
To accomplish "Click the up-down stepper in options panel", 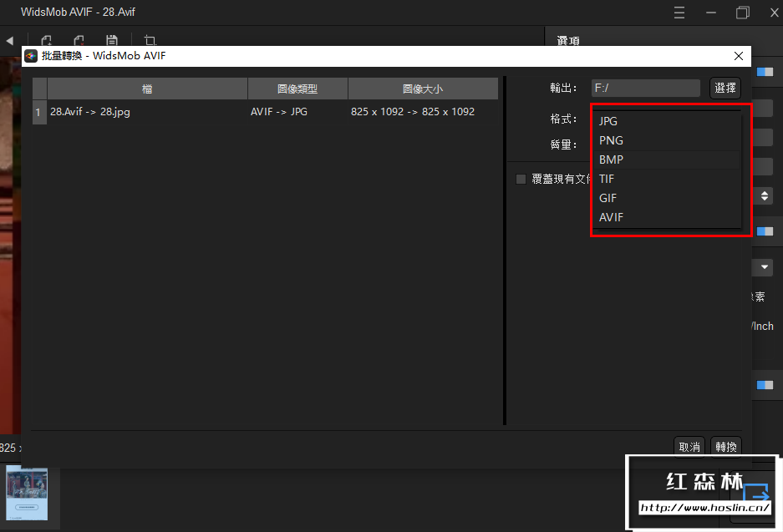I will pos(765,195).
